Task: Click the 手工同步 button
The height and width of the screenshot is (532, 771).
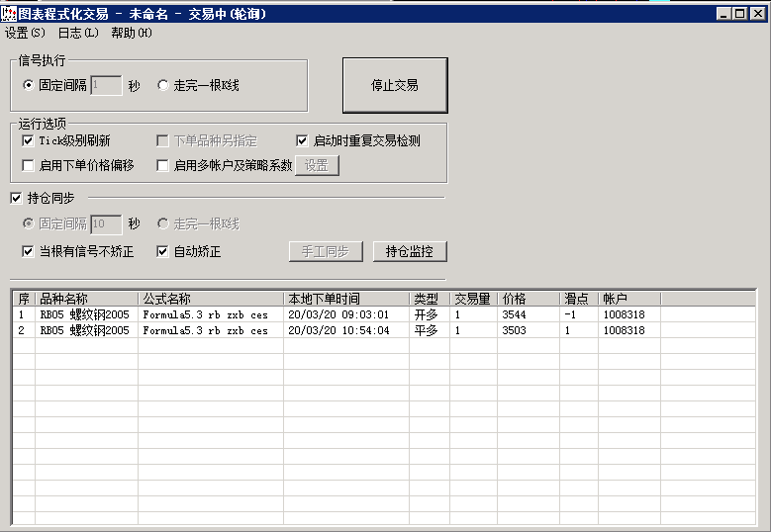Action: (x=326, y=251)
